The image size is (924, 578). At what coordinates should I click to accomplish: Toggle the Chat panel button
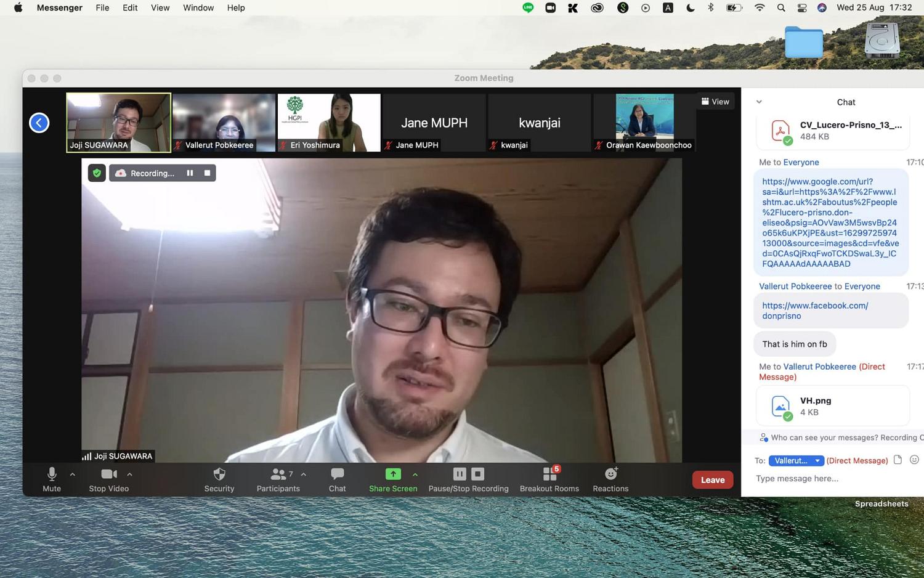337,479
